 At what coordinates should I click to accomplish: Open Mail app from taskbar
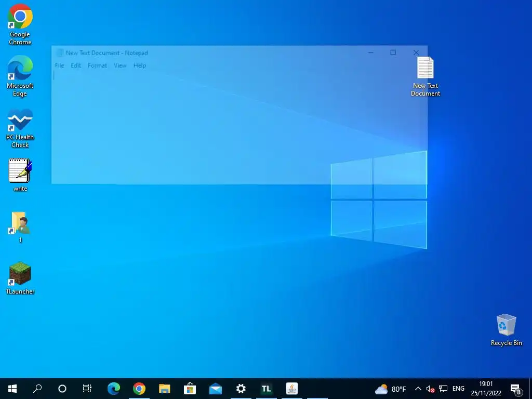point(216,389)
